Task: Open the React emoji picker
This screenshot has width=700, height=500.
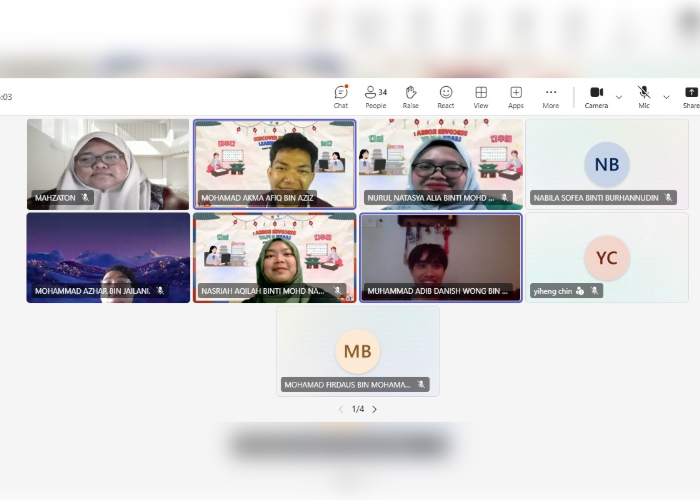Action: pos(446,96)
